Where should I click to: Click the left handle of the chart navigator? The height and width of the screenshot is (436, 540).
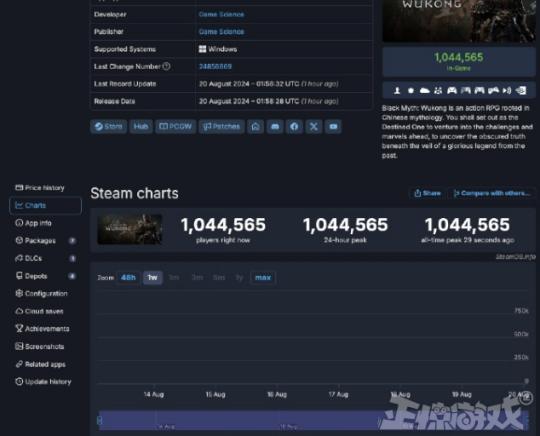point(100,420)
